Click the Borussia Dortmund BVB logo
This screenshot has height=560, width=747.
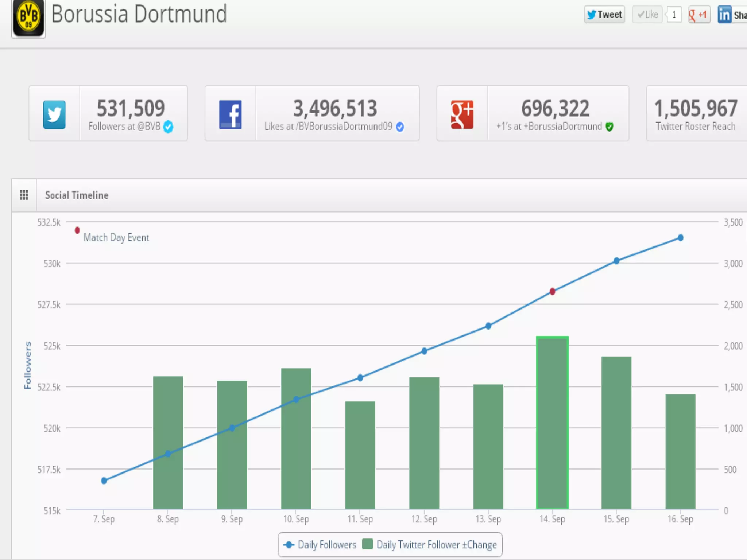pos(28,18)
